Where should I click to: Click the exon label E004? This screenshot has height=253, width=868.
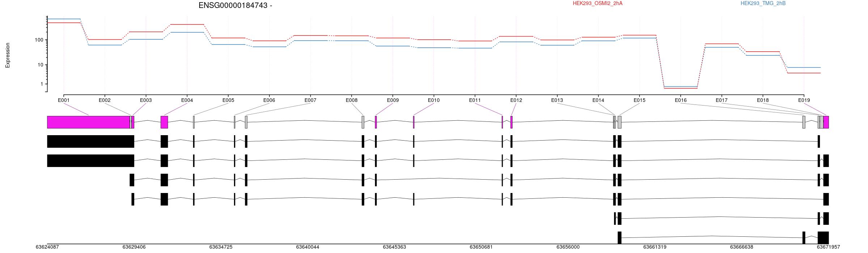pos(187,100)
